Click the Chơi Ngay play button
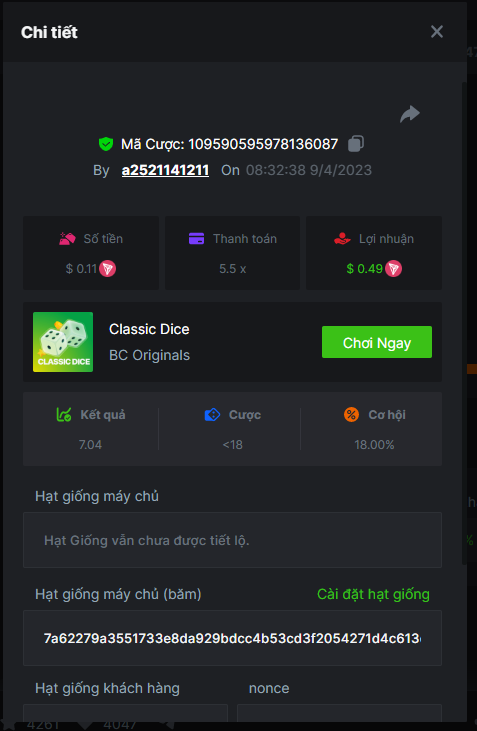Screen dimensions: 477x731 [x=377, y=342]
